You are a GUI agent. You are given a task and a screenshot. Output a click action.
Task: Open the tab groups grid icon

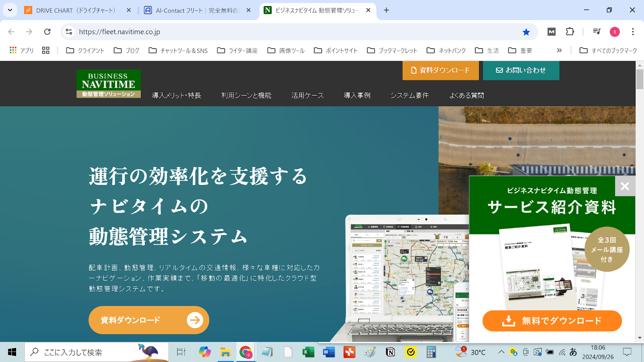46,50
